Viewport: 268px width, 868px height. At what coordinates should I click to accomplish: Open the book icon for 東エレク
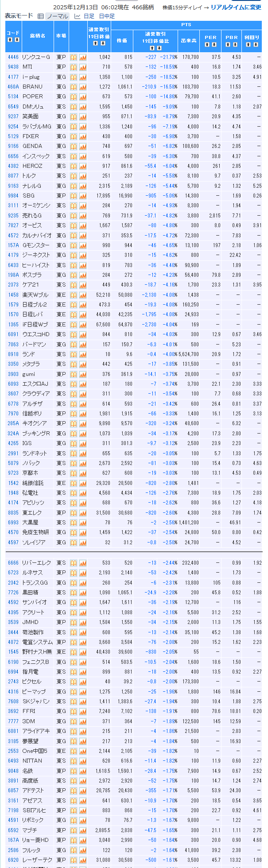pyautogui.click(x=74, y=513)
